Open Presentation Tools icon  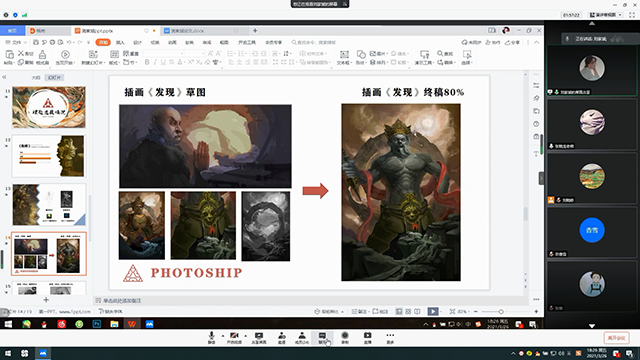pos(424,54)
